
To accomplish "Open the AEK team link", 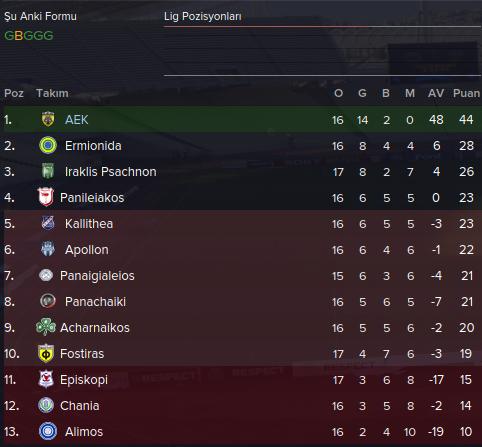I will click(x=77, y=120).
